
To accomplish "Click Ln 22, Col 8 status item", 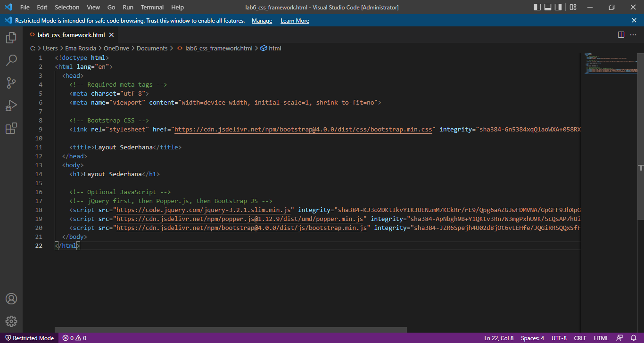I will click(499, 338).
